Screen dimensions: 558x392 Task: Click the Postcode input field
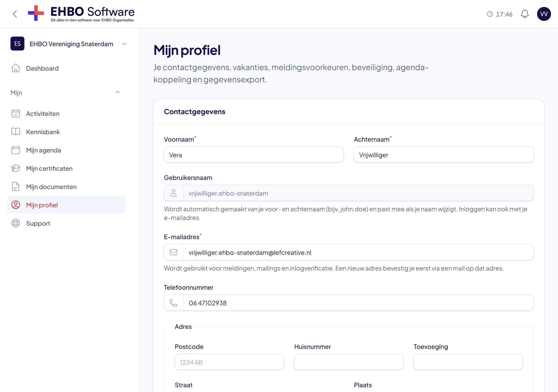(229, 362)
